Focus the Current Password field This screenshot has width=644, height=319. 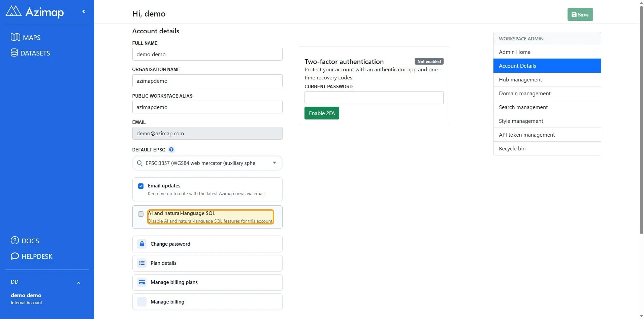coord(374,98)
